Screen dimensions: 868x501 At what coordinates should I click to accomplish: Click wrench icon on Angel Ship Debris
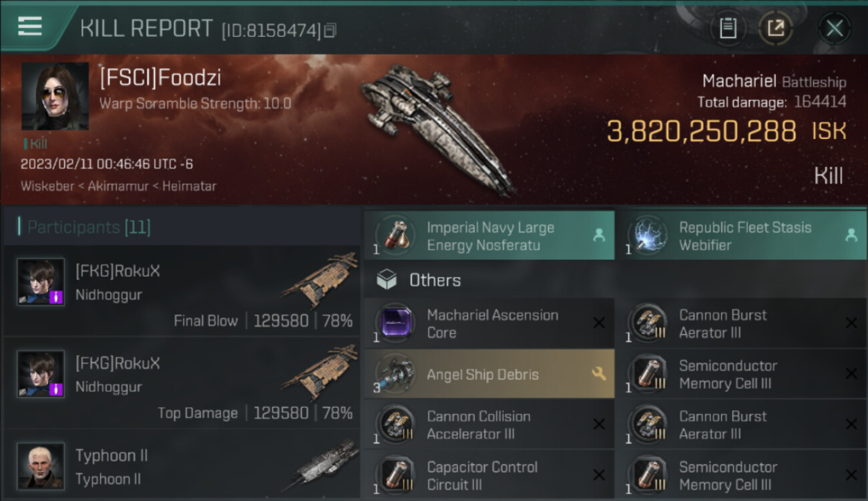pyautogui.click(x=599, y=374)
